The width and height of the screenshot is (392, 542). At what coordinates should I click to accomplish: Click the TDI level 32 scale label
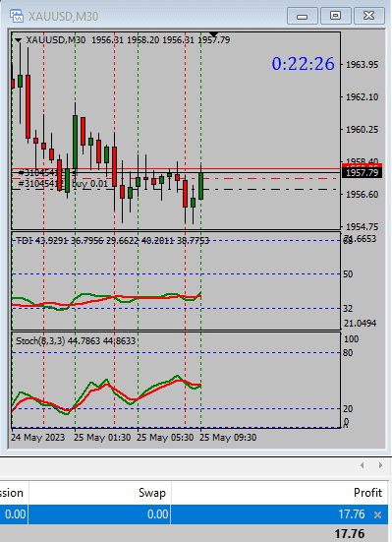coord(348,309)
